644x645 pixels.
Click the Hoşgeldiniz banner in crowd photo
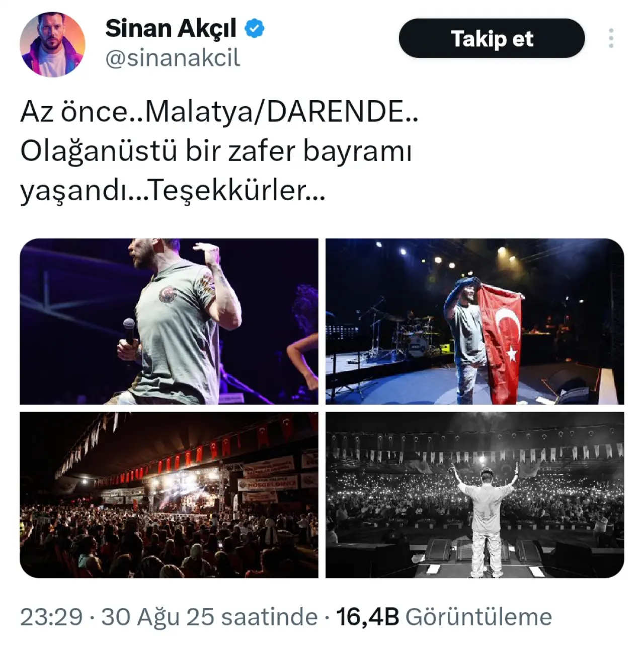268,483
